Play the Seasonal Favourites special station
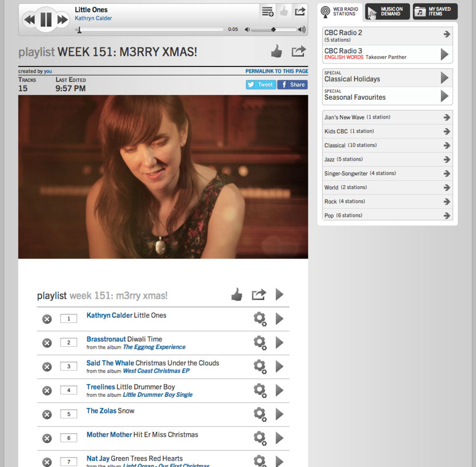 coord(444,96)
